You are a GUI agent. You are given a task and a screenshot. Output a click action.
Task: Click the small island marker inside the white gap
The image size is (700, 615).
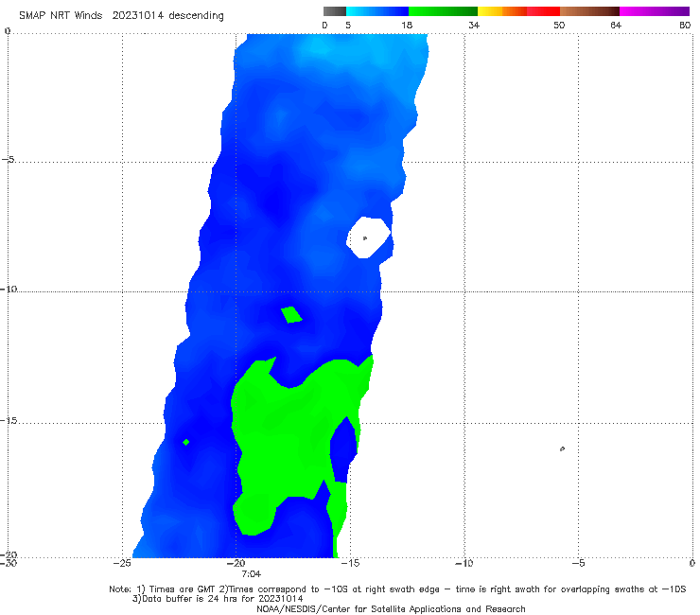tap(365, 238)
